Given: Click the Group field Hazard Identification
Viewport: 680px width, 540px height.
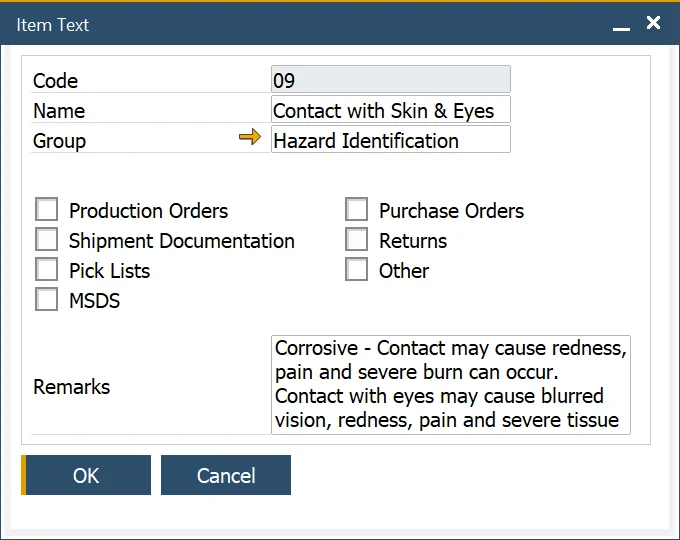Looking at the screenshot, I should (390, 140).
